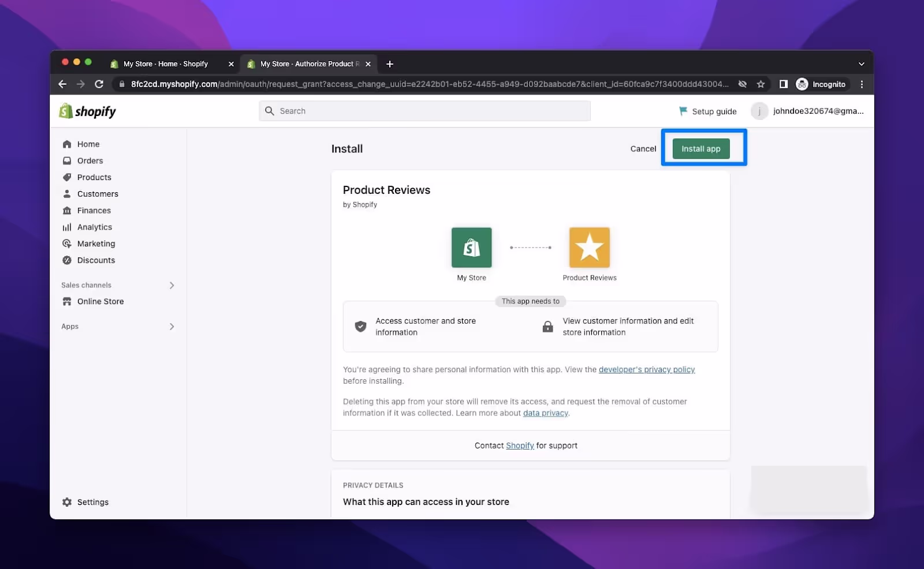Screen dimensions: 924x569
Task: Cancel the app installation
Action: tap(643, 149)
